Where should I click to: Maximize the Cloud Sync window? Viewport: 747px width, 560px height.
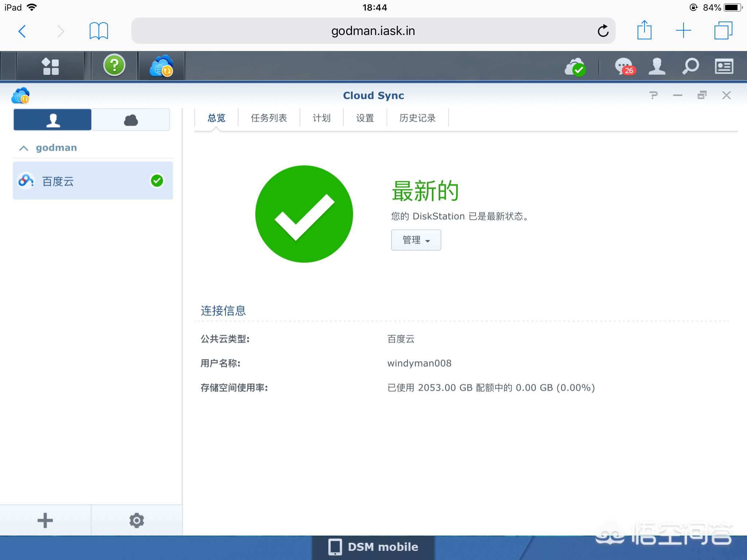click(702, 96)
